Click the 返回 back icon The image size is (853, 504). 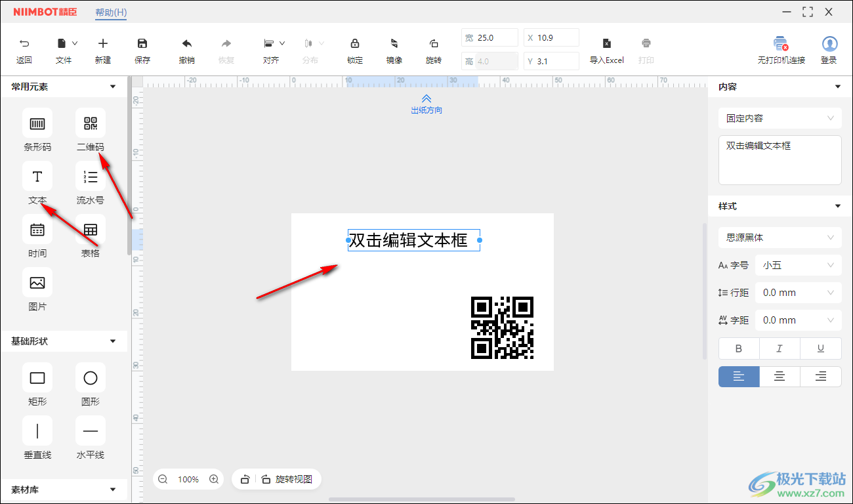pyautogui.click(x=24, y=44)
